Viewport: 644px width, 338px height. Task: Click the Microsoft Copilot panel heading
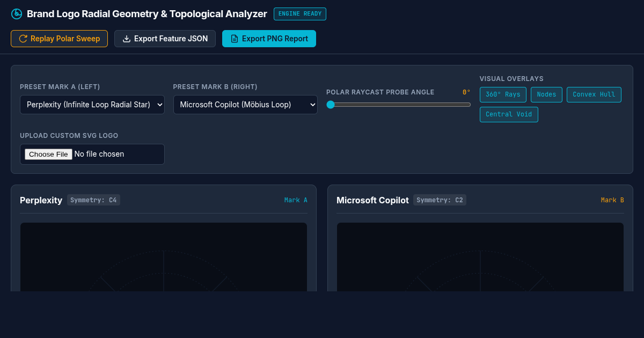pyautogui.click(x=372, y=200)
